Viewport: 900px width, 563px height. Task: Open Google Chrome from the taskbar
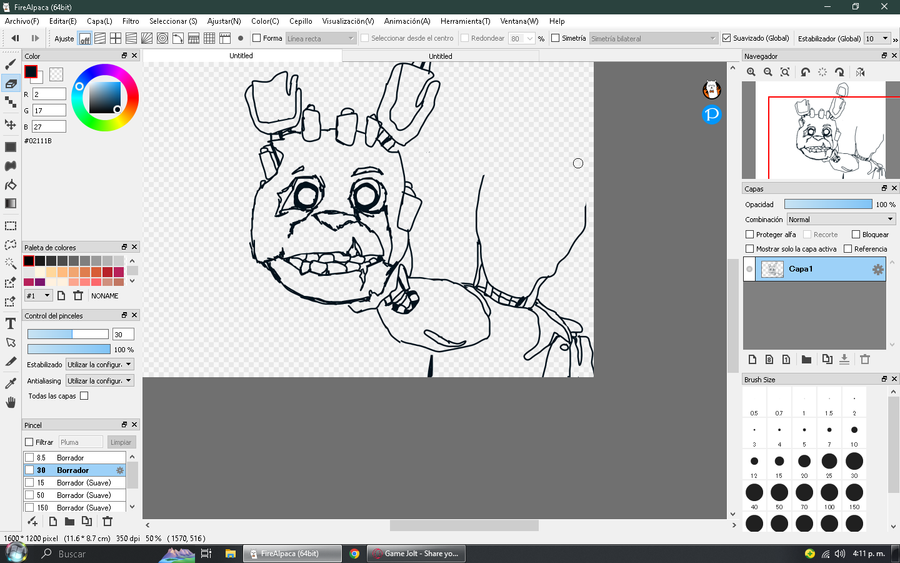354,554
